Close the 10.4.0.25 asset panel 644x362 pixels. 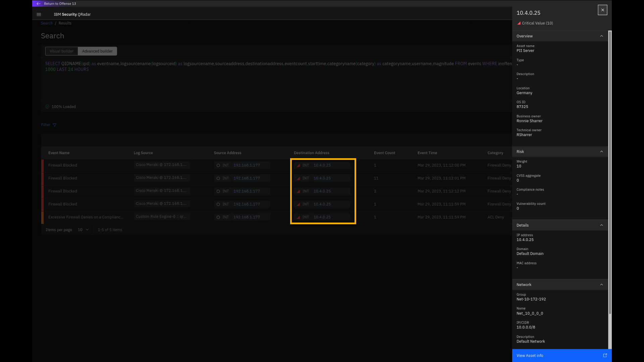(602, 10)
